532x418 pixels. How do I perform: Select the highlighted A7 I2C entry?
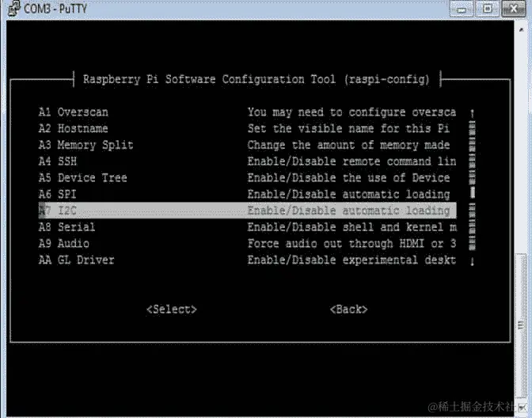(247, 211)
